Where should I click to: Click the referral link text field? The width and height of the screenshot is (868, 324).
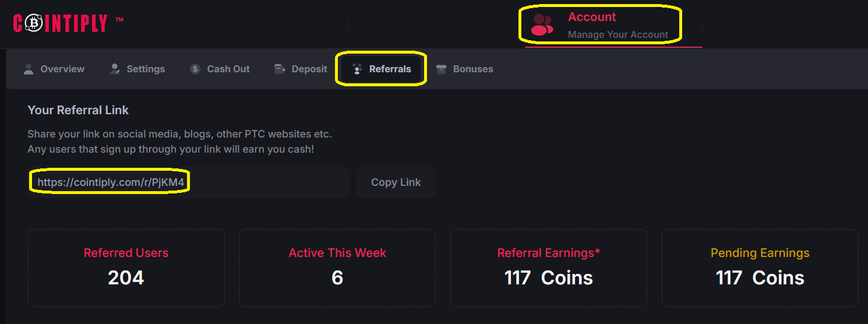188,182
